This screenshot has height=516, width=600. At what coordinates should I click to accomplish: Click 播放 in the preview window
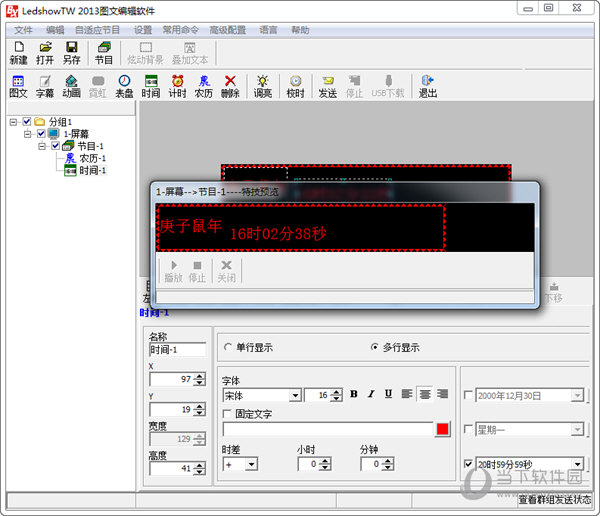pyautogui.click(x=173, y=271)
